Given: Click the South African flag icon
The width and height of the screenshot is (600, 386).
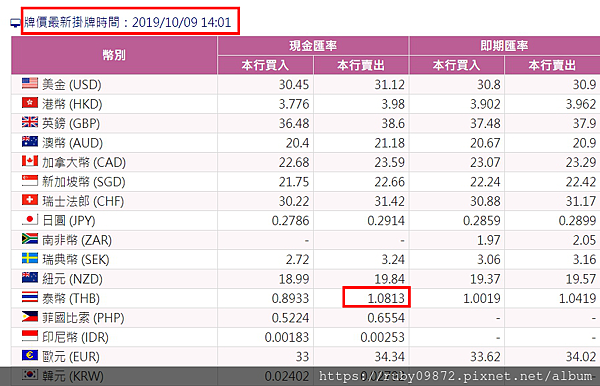Looking at the screenshot, I should [x=30, y=239].
